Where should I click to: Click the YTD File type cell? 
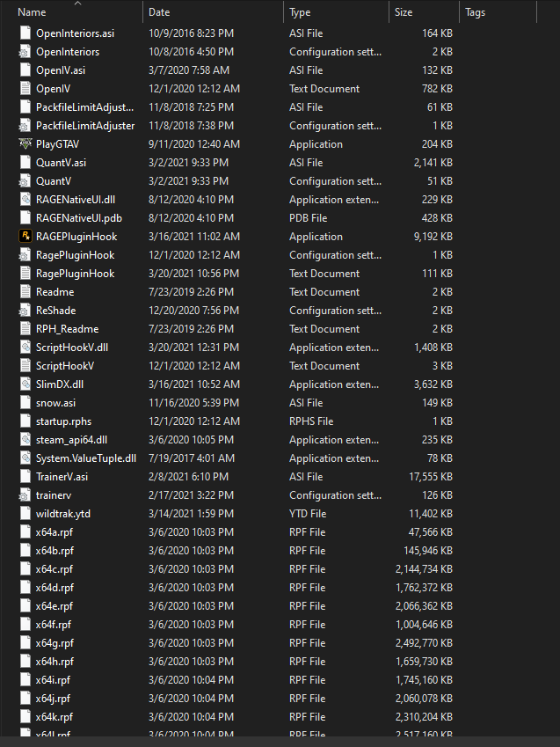point(308,514)
